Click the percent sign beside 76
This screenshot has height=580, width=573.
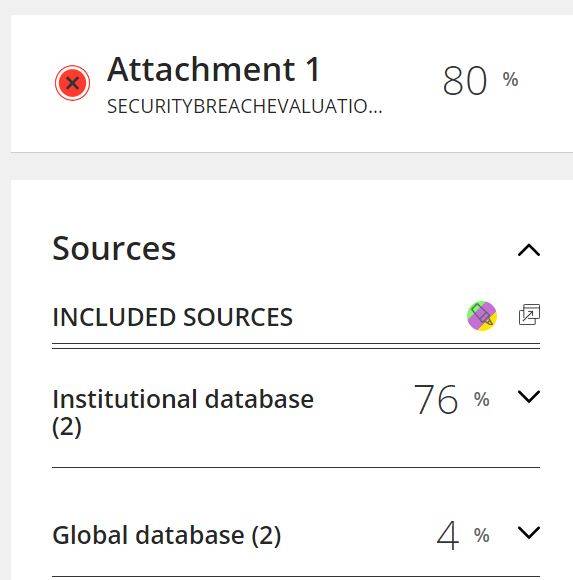(482, 399)
